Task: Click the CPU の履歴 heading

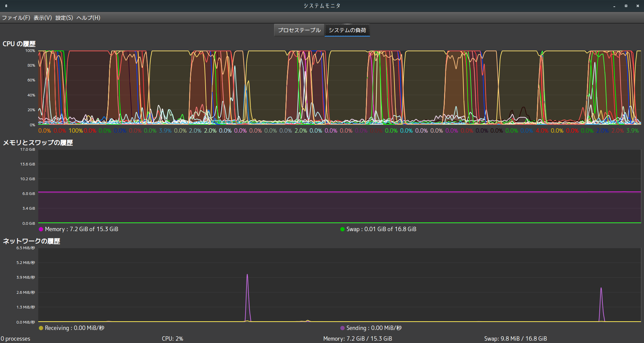Action: point(19,44)
